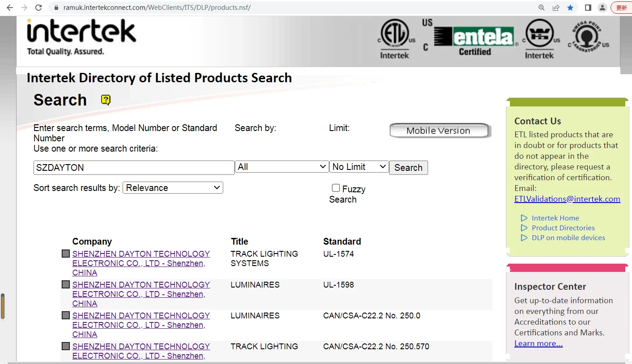Email ETLValidations@intertek.com
Screen dimensions: 632x364
point(567,199)
